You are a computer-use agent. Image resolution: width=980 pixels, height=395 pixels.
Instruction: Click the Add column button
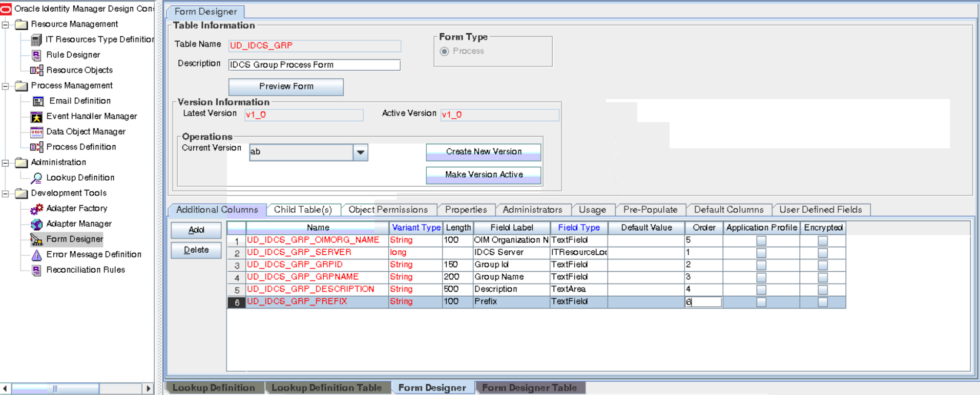[x=196, y=230]
